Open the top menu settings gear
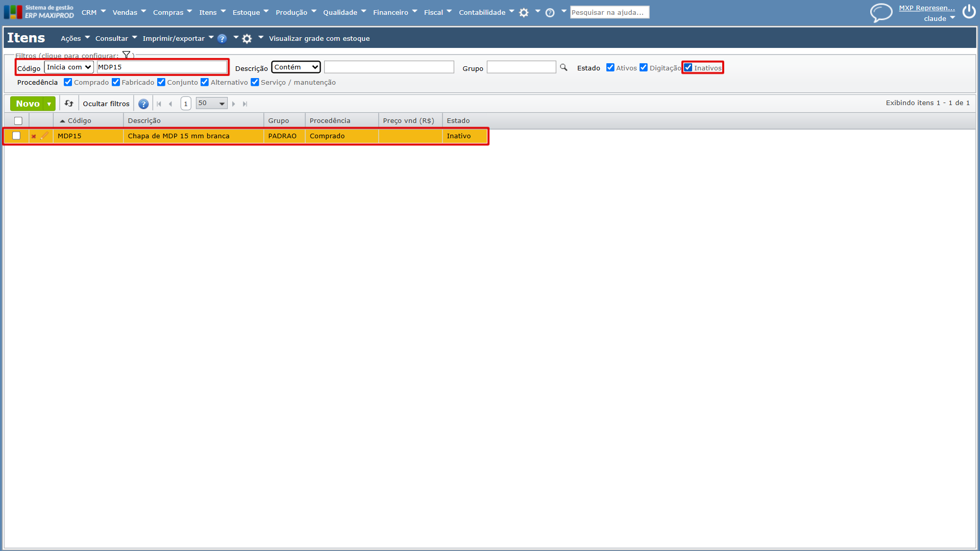 tap(524, 13)
